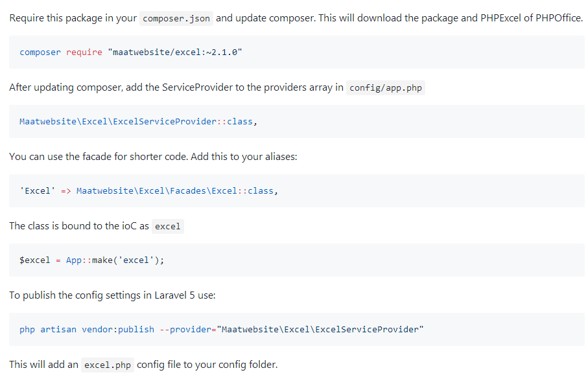Click the inline code 'excel' after ioC
588x377 pixels.
pos(168,226)
